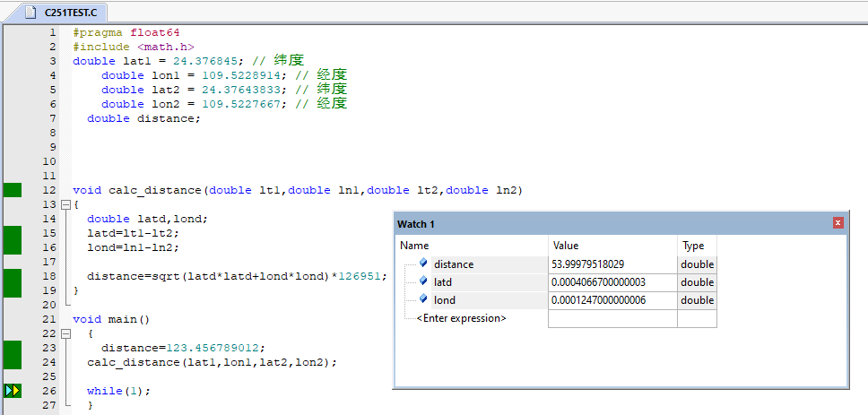Click the type cell 'double' in distance row
Viewport: 868px width, 415px height.
(x=698, y=264)
